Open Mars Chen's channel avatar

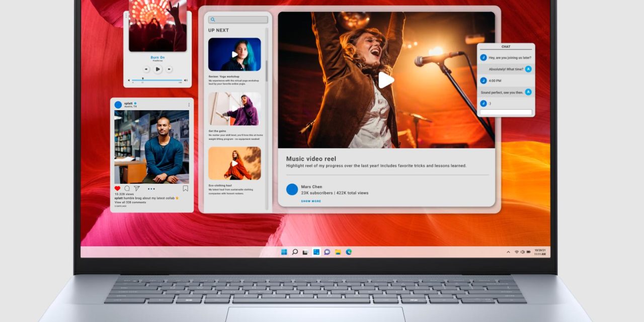(x=292, y=189)
